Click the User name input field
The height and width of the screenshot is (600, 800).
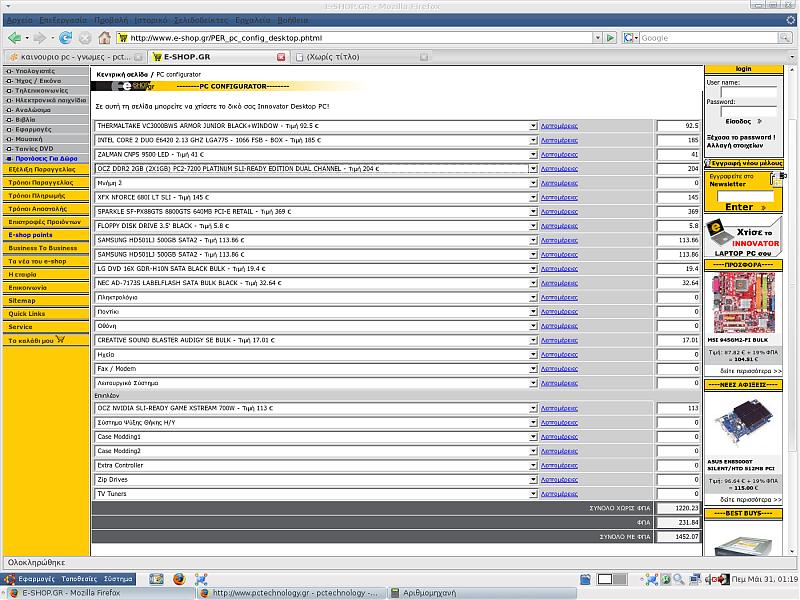(748, 92)
